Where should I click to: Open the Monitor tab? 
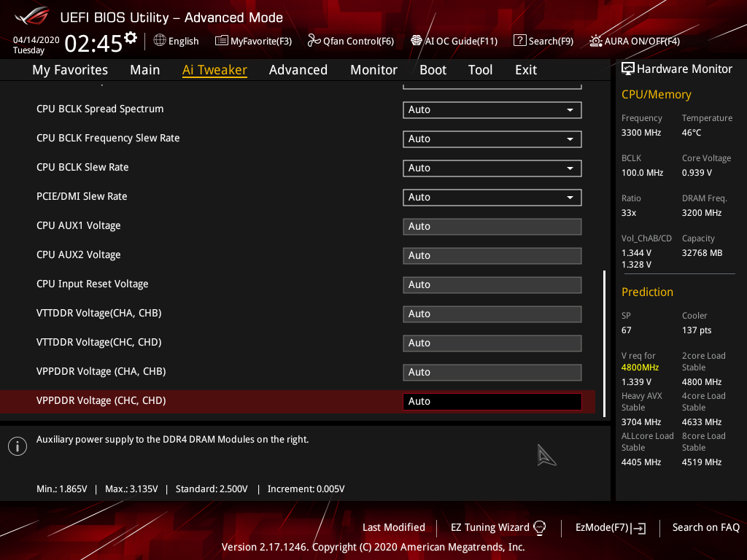373,70
